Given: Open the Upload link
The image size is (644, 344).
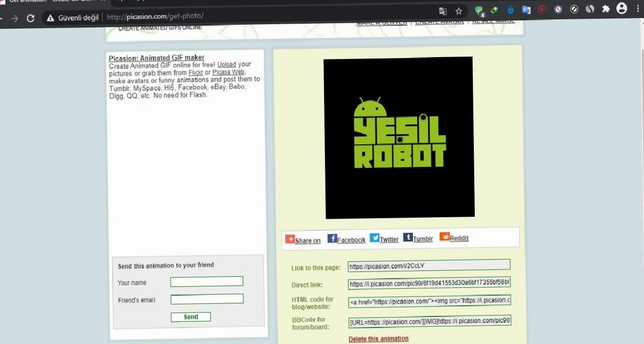Looking at the screenshot, I should point(227,64).
